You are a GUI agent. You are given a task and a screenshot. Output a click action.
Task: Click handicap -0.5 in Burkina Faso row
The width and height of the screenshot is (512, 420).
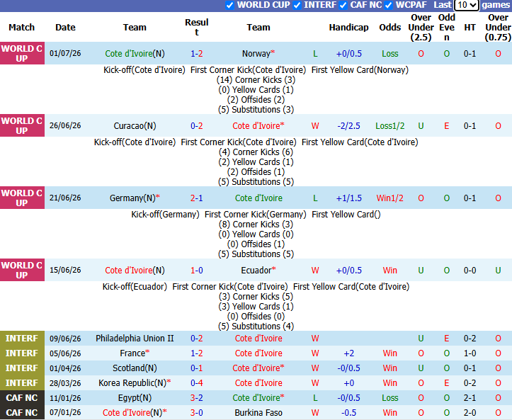[348, 412]
